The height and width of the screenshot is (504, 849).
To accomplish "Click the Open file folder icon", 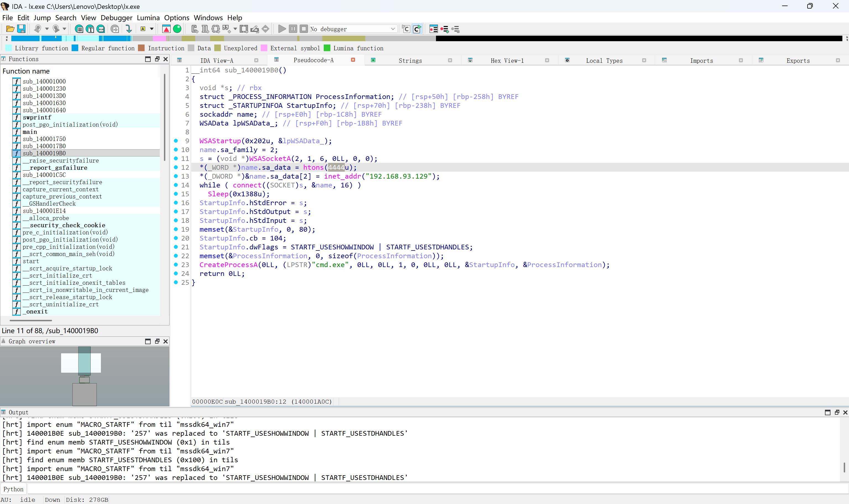I will click(10, 29).
